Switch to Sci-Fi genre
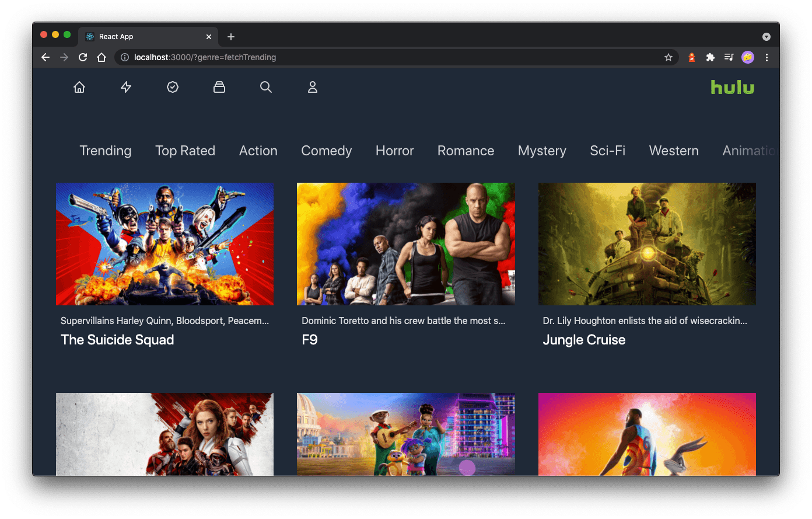 pos(608,151)
